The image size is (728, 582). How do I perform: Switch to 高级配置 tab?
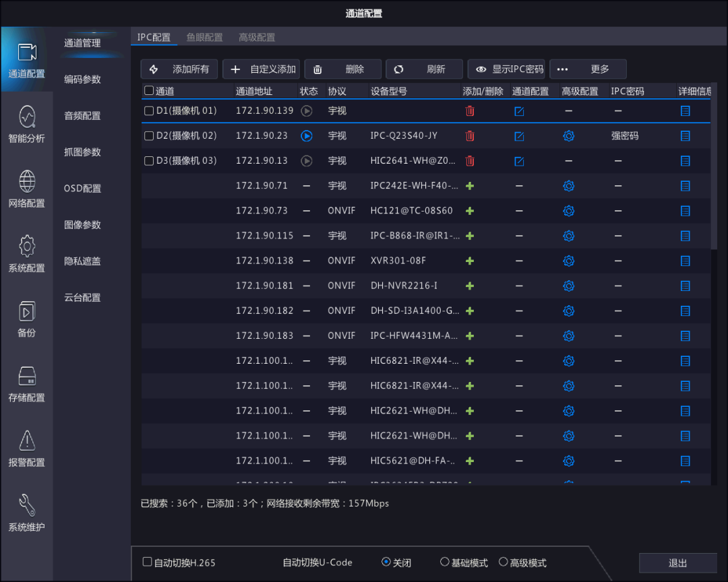tap(257, 37)
